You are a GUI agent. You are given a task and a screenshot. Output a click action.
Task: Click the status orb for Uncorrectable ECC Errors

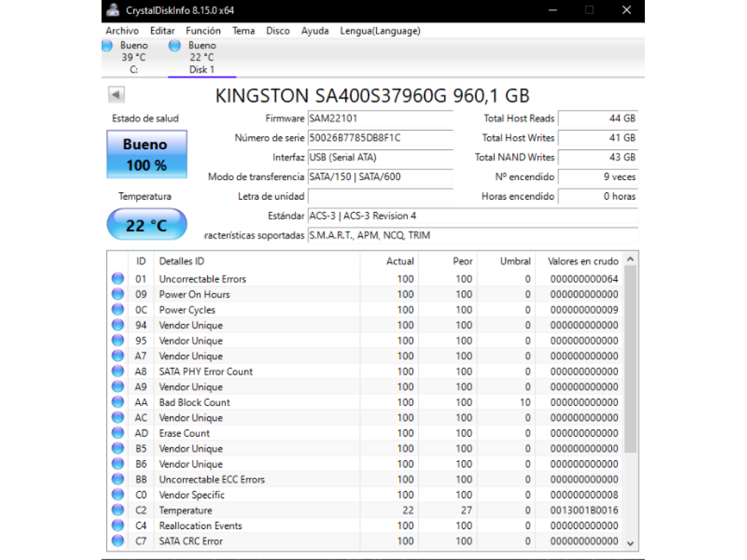pos(118,480)
